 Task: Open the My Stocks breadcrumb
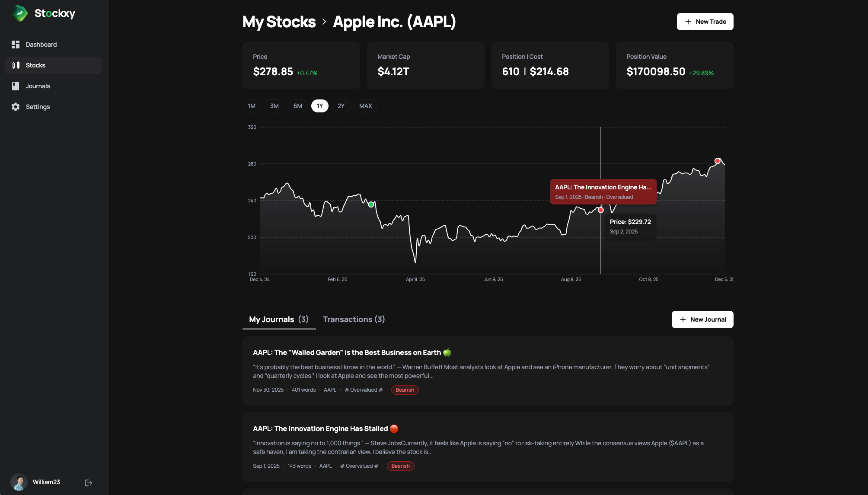(x=278, y=22)
